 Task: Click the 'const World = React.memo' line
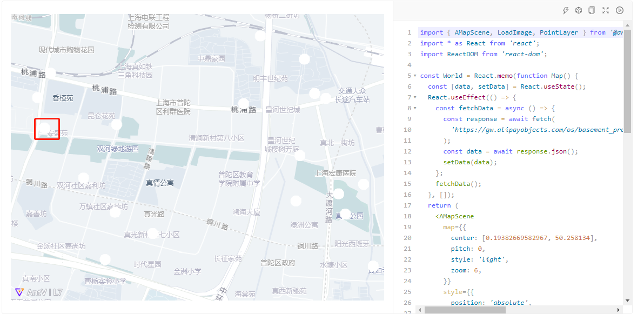click(x=499, y=76)
